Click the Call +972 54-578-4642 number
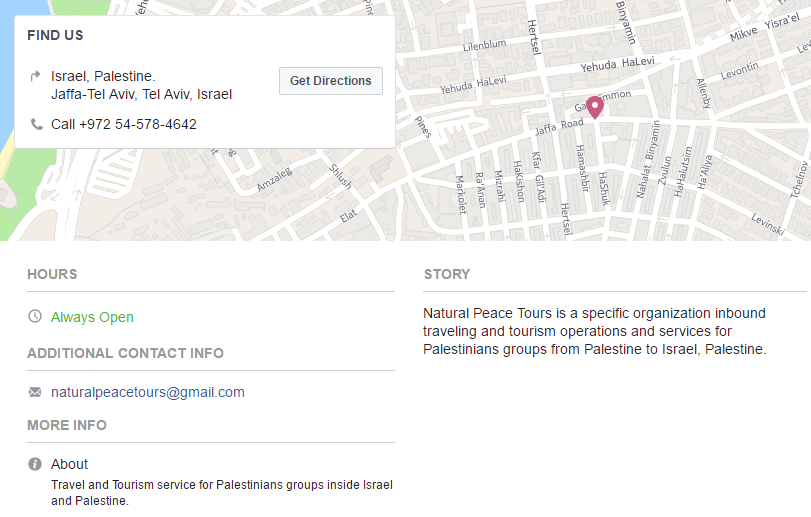 click(x=124, y=124)
